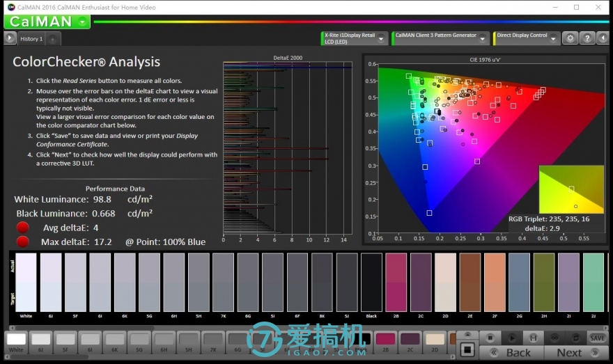This screenshot has height=364, width=613.
Task: Click the Black Luminance 0.668 value
Action: coord(104,214)
